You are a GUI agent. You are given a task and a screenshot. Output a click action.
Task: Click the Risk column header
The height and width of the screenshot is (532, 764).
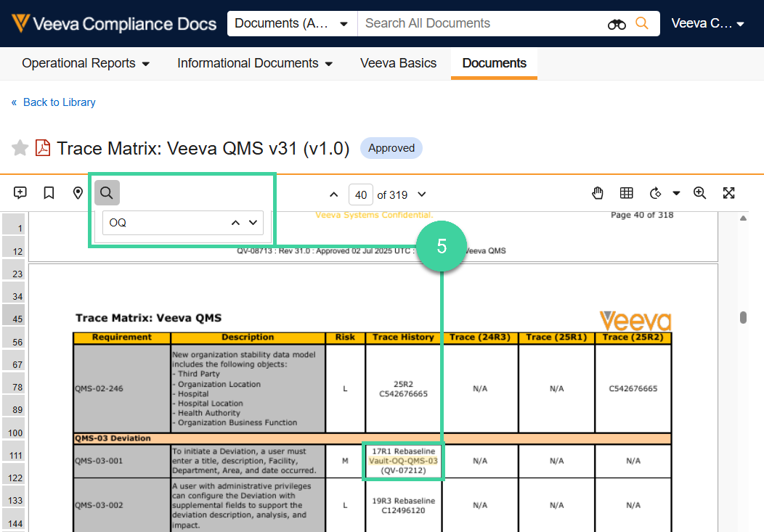tap(345, 337)
